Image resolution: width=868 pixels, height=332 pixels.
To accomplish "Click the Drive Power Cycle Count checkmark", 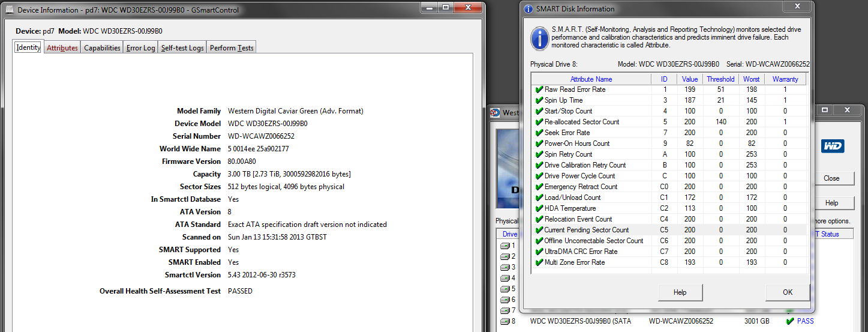I will [539, 176].
